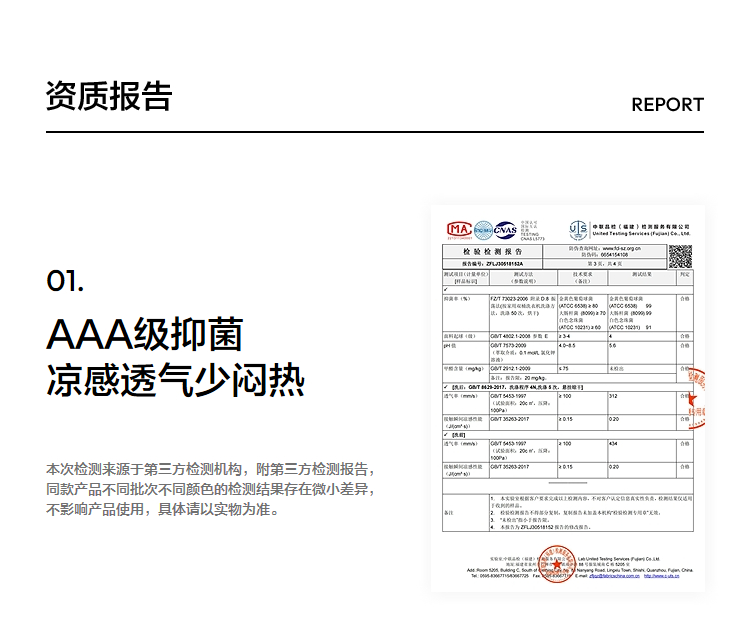The height and width of the screenshot is (627, 750).
Task: Click the 检验检测报告 report title cell
Action: tap(492, 252)
